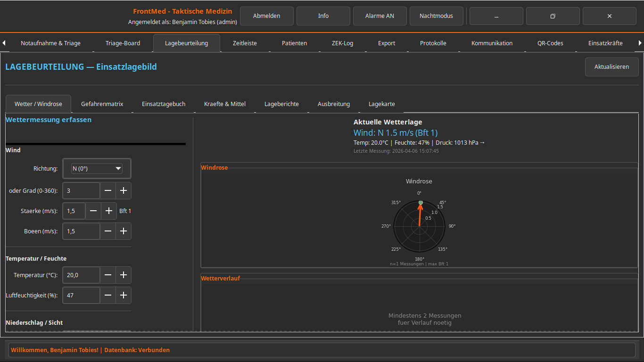The image size is (644, 362).
Task: Toggle Alarme AN button
Action: pos(380,16)
